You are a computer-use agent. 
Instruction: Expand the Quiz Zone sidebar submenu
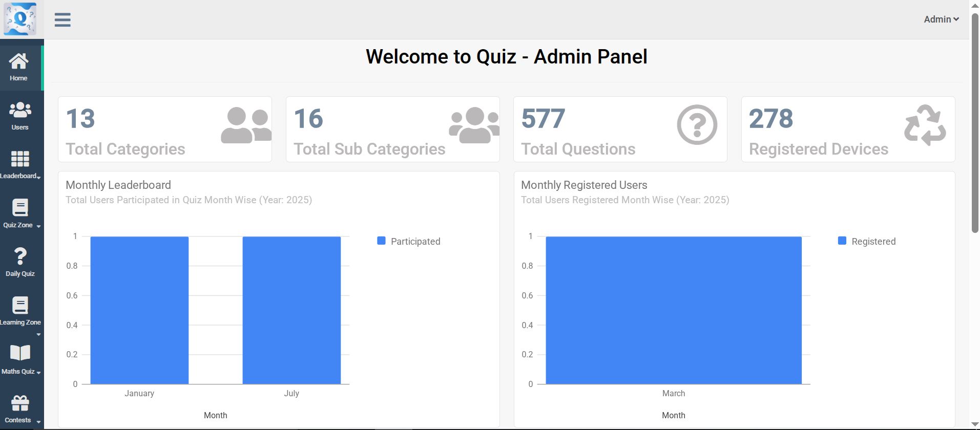point(20,213)
